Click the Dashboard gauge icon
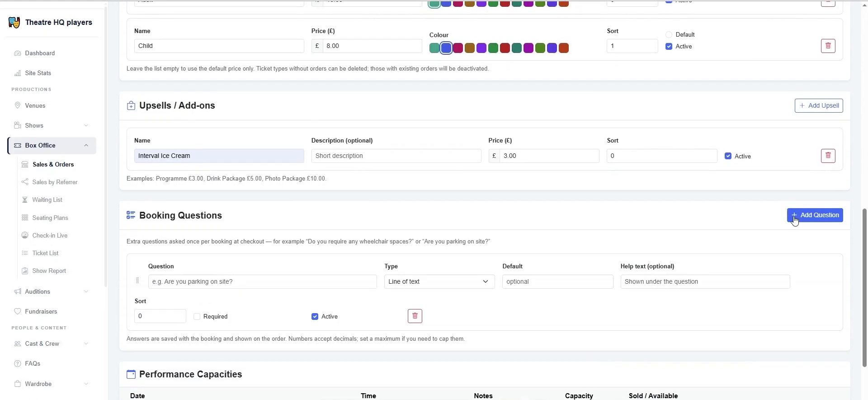The image size is (868, 400). tap(18, 53)
